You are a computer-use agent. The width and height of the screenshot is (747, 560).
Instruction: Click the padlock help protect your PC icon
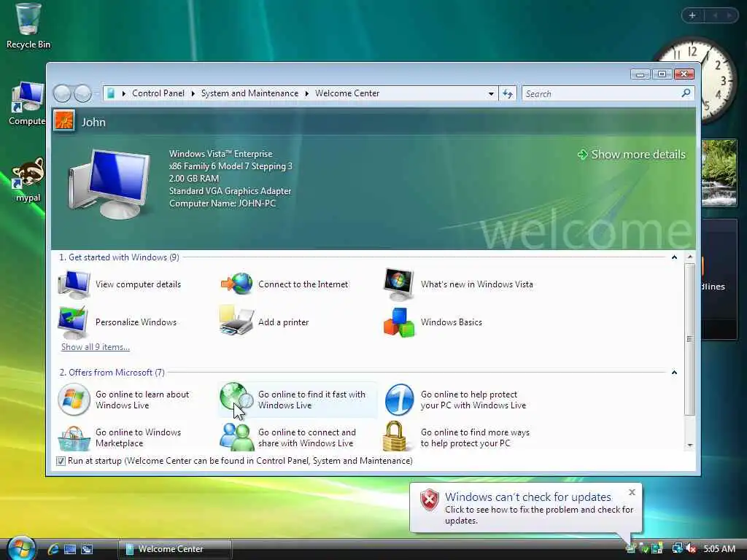(395, 436)
